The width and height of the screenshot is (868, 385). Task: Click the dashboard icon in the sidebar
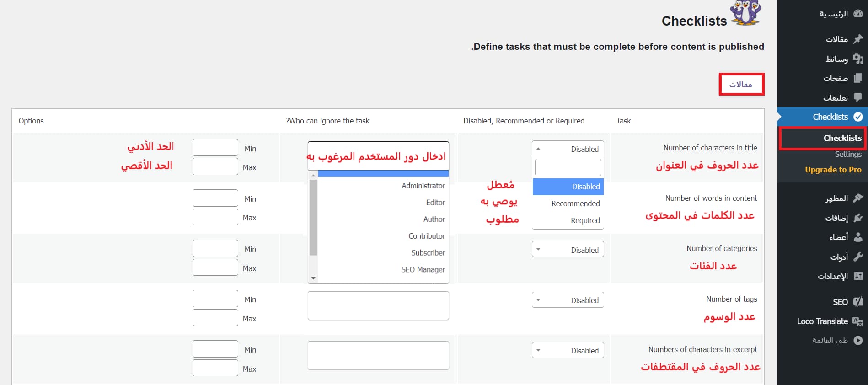coord(858,14)
